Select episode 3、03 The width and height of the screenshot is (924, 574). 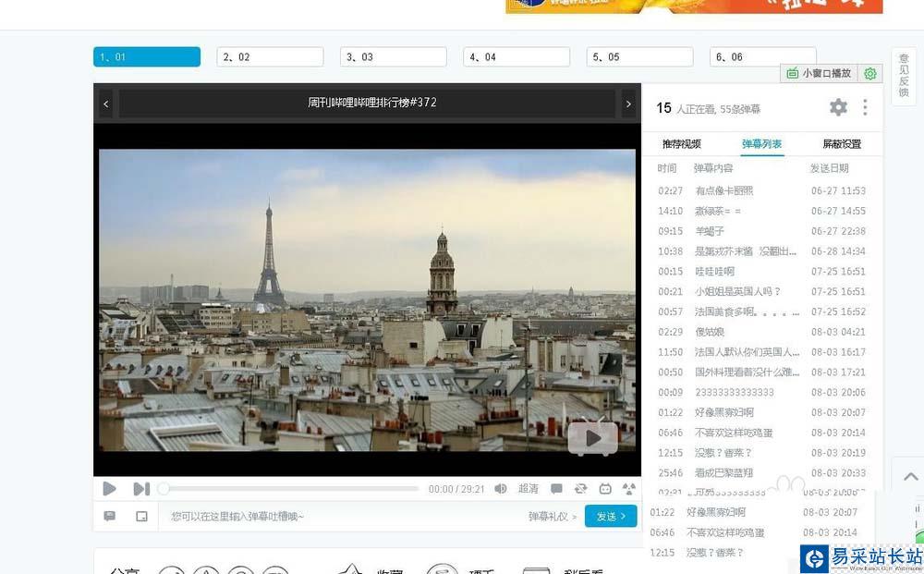pos(393,57)
